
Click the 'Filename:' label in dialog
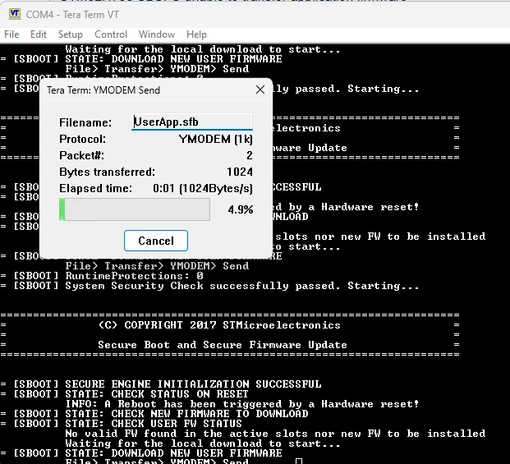(x=85, y=123)
